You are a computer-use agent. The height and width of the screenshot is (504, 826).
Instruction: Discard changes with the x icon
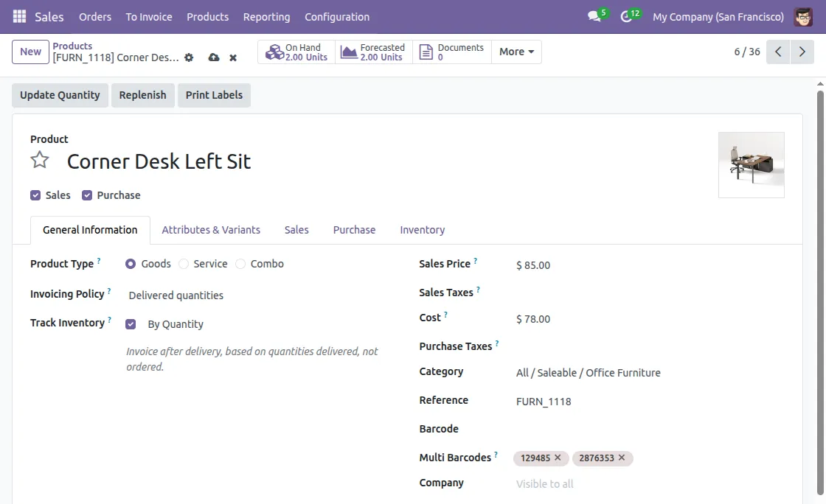click(x=232, y=57)
